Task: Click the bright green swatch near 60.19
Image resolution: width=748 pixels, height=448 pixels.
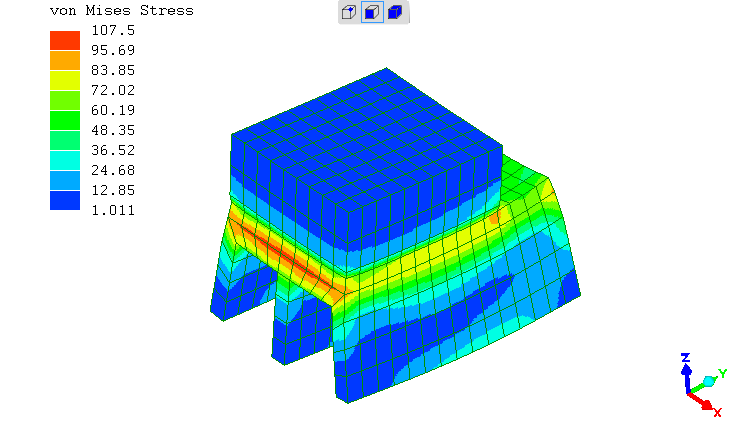Action: coord(65,120)
